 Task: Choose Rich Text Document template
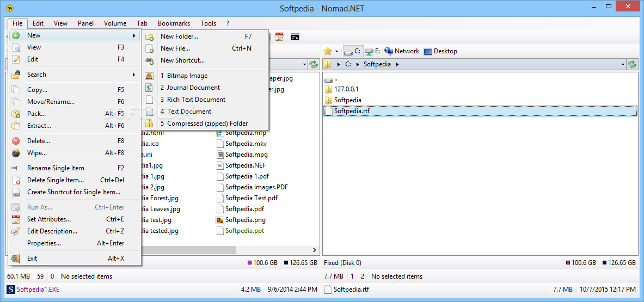[205, 100]
